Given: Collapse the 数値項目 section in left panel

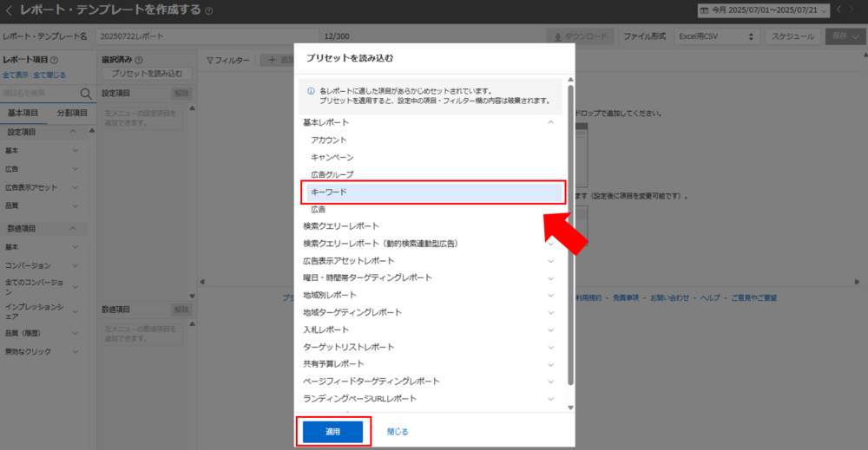Looking at the screenshot, I should click(x=73, y=228).
